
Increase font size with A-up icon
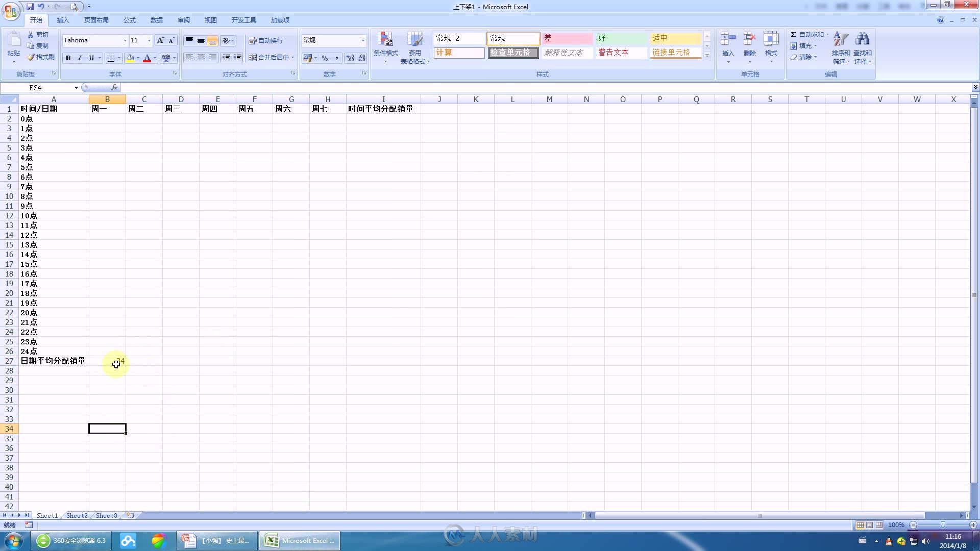[x=160, y=40]
